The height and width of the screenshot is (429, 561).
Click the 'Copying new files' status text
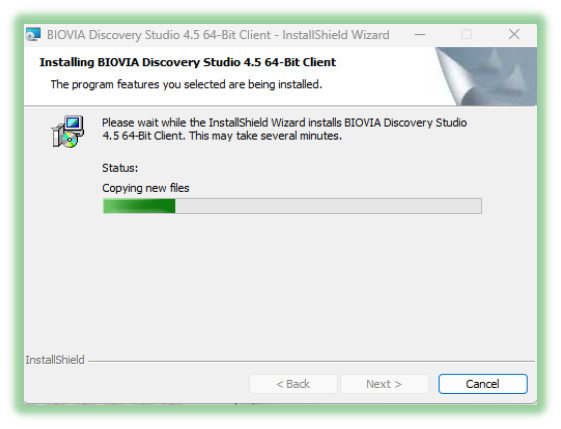tap(146, 188)
